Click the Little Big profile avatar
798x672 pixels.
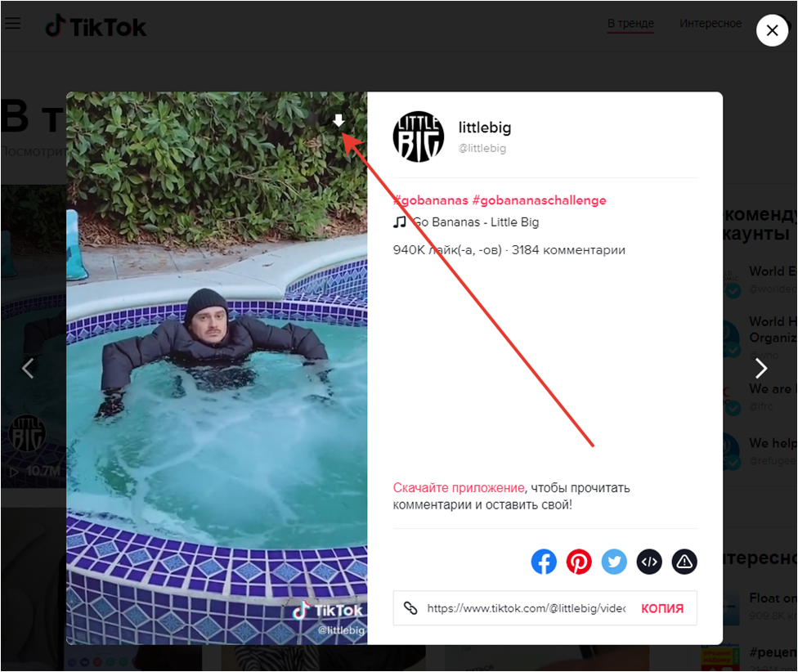[x=419, y=137]
